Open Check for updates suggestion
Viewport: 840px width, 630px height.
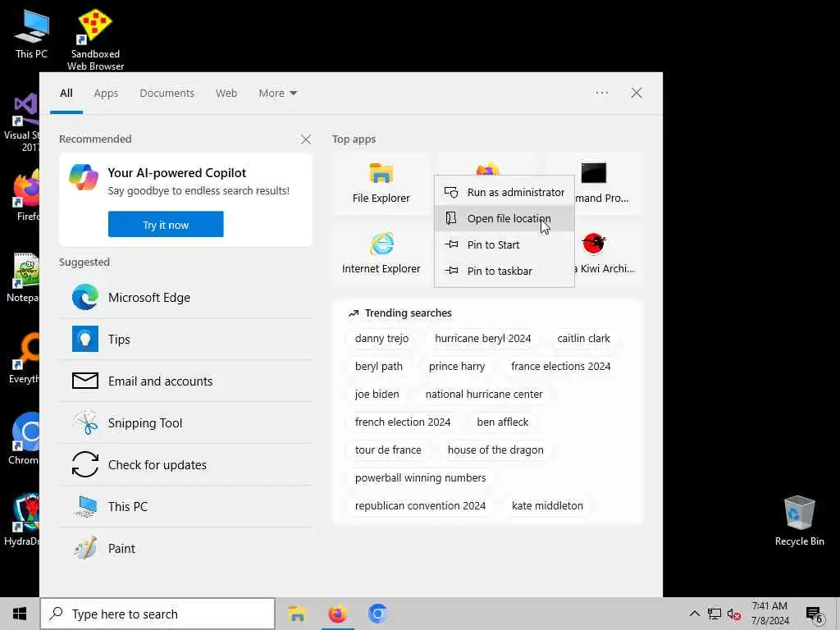pyautogui.click(x=186, y=464)
